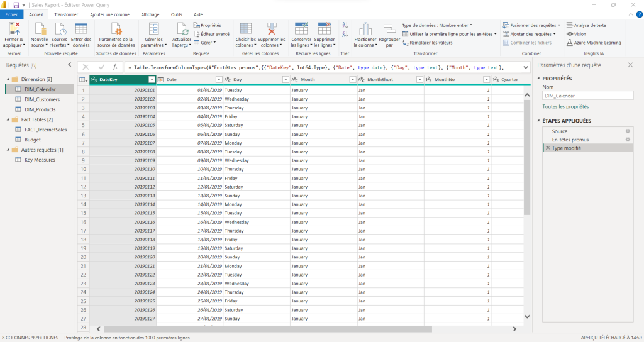Expand the formula bar chevron
Screen dimensions: 644x342
(x=525, y=67)
